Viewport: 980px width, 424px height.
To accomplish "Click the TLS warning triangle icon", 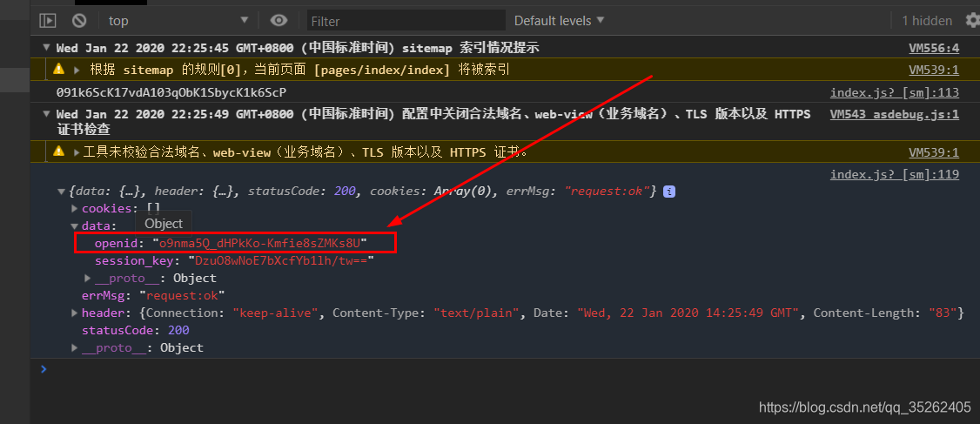I will (x=59, y=151).
